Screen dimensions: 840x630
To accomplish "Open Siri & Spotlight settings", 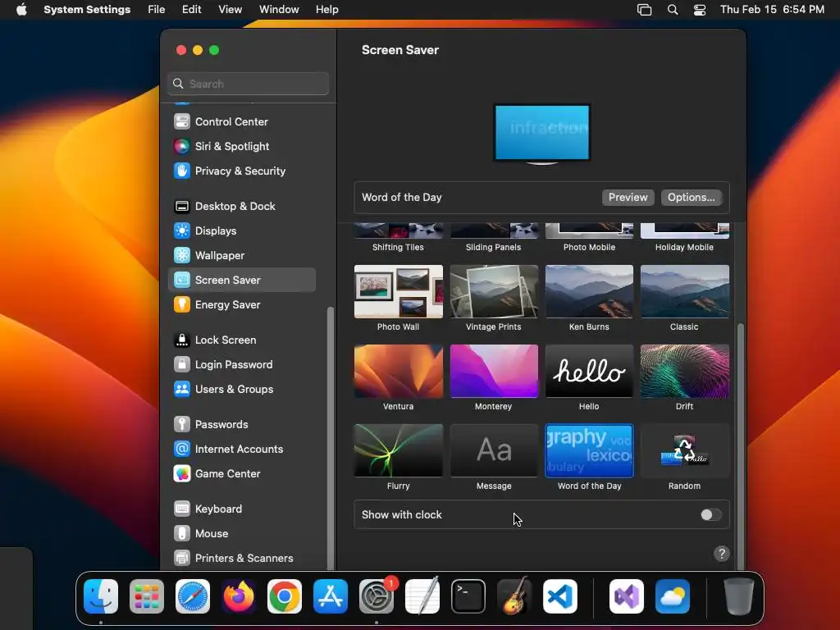I will tap(242, 146).
